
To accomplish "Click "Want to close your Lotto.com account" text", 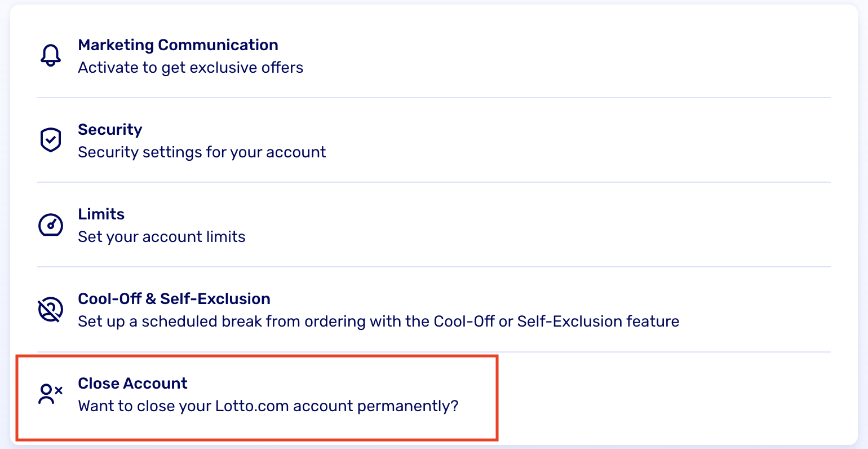I will pos(268,406).
